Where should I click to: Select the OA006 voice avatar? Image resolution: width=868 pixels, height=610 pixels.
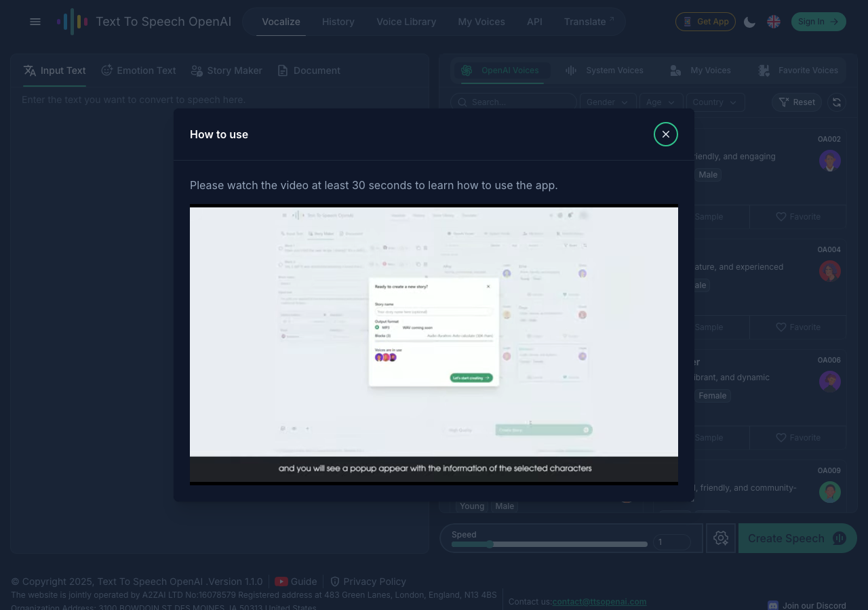830,382
